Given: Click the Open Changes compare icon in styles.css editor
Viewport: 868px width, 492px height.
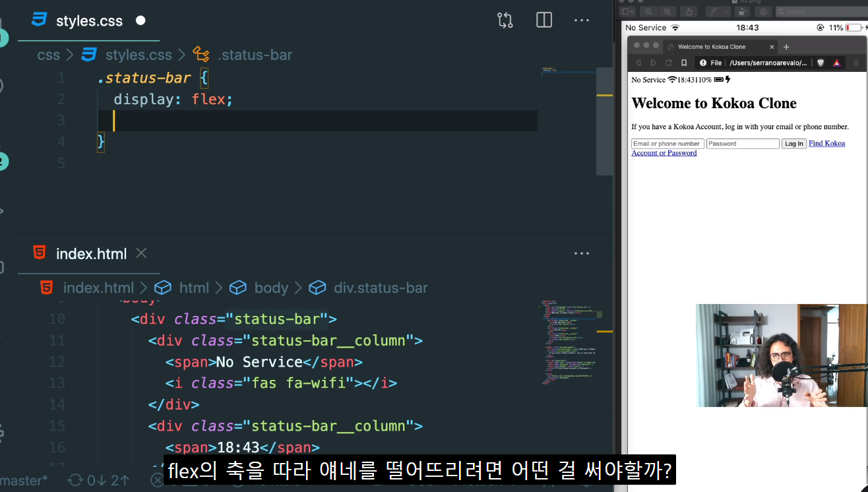Looking at the screenshot, I should click(x=505, y=20).
